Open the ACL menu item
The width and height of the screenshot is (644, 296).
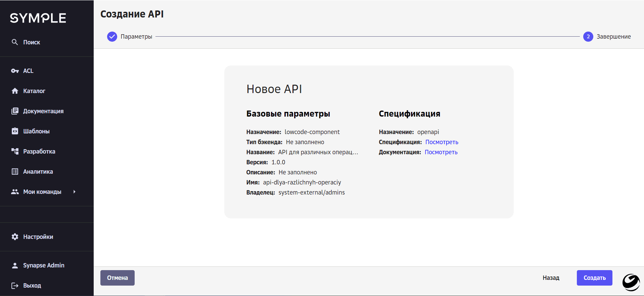(x=28, y=71)
